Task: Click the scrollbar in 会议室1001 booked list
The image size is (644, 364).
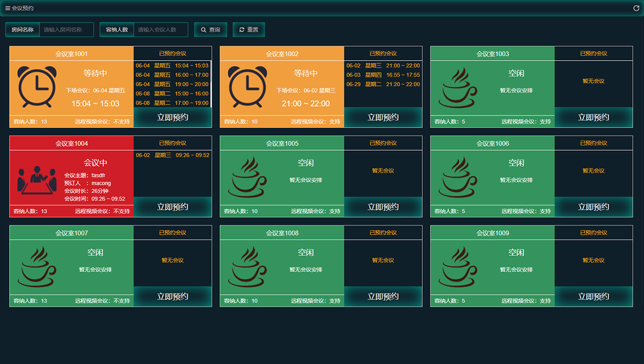Action: tap(211, 84)
